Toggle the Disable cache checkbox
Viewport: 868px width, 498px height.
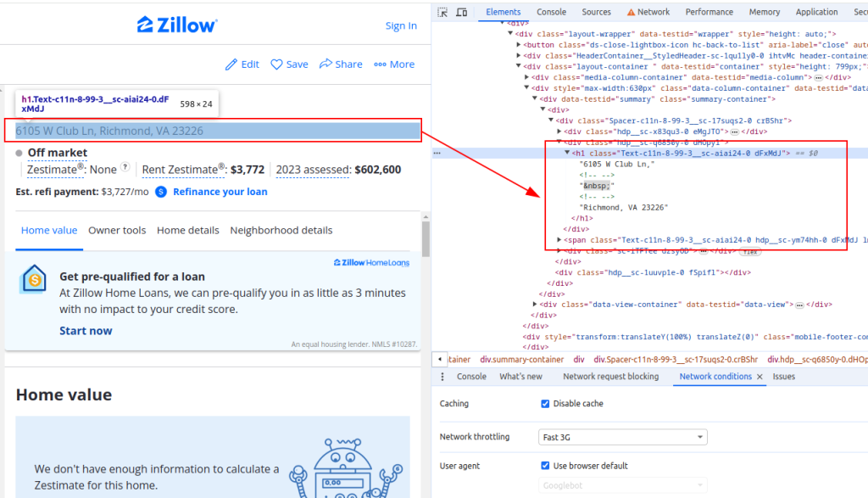545,404
